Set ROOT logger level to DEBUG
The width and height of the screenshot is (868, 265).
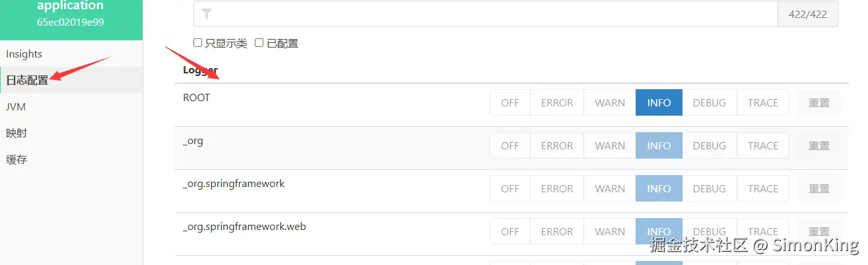click(710, 102)
